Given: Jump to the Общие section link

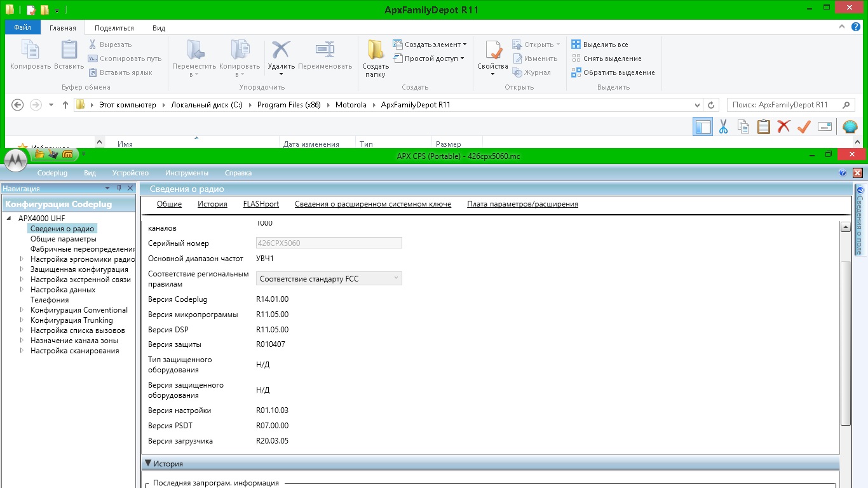Looking at the screenshot, I should [x=170, y=204].
